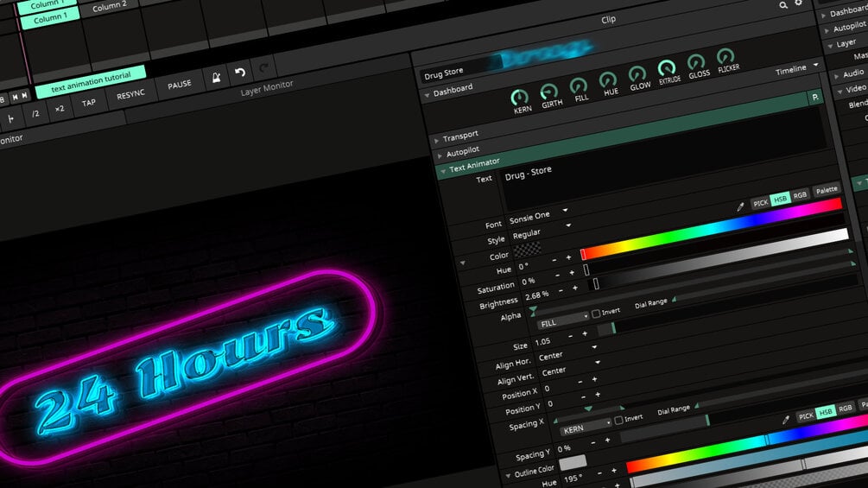
Task: Switch Outline Color mode to HSB
Action: tap(826, 412)
